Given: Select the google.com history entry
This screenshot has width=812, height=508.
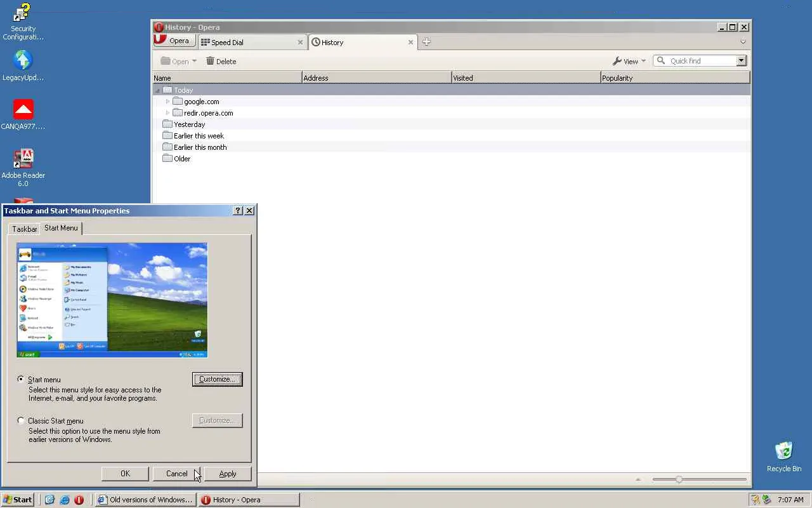Looking at the screenshot, I should click(201, 102).
